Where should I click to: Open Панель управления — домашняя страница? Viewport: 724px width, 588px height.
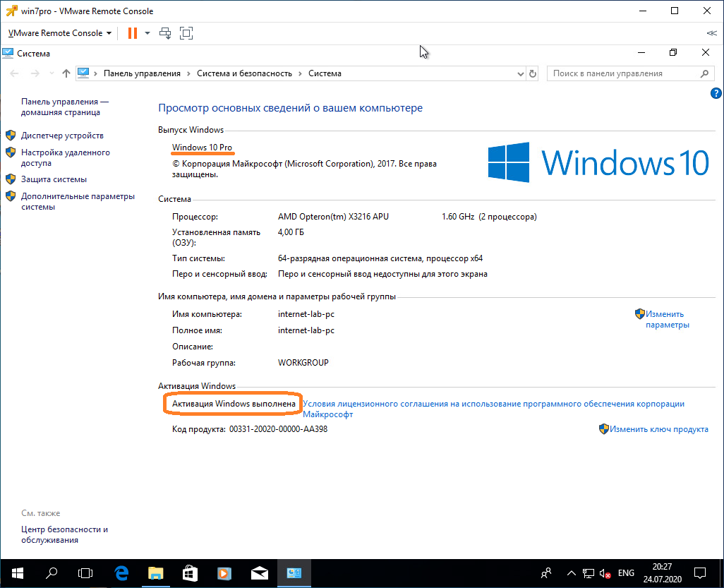pos(65,107)
